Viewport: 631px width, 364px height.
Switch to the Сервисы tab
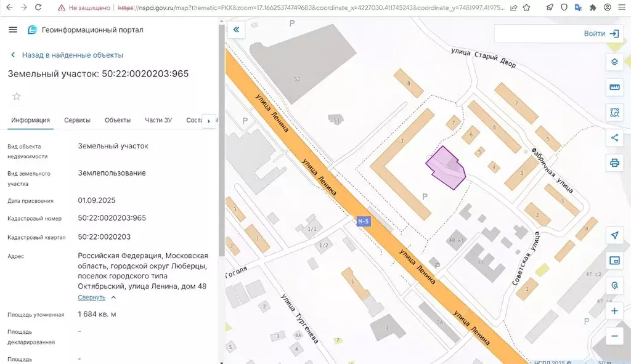[x=77, y=120]
